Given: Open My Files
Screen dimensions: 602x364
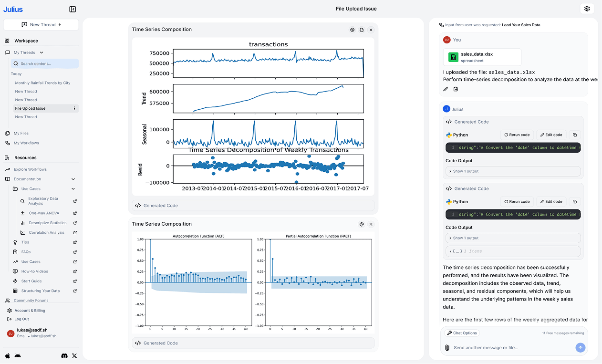Looking at the screenshot, I should coord(21,134).
